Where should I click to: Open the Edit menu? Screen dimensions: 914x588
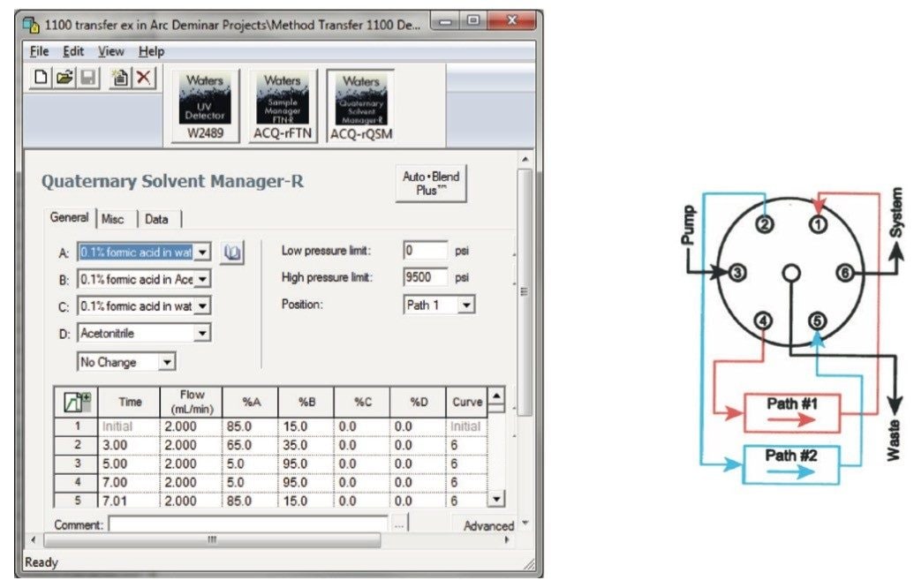point(73,51)
